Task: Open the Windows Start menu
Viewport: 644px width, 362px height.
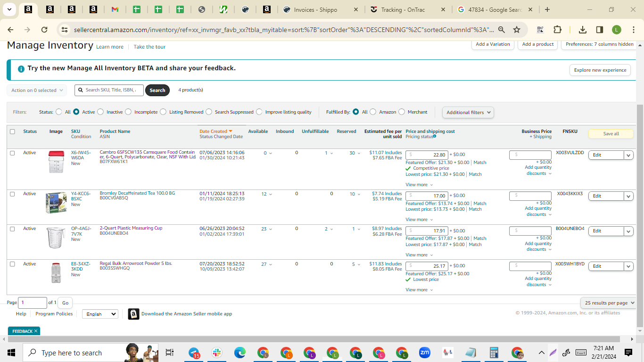Action: coord(11,353)
